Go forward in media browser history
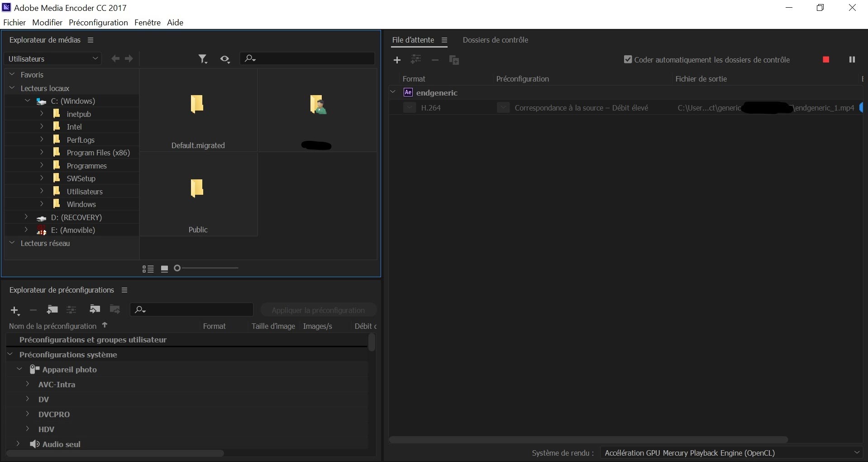Screen dimensions: 868x462 click(129, 58)
